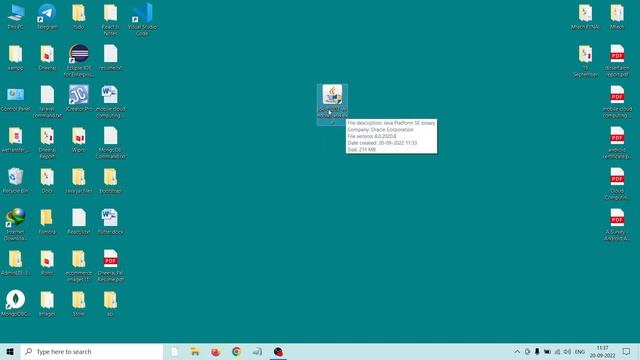Screen dimensions: 640x360
Task: Select the dissertation report.pdf file
Action: pyautogui.click(x=617, y=60)
